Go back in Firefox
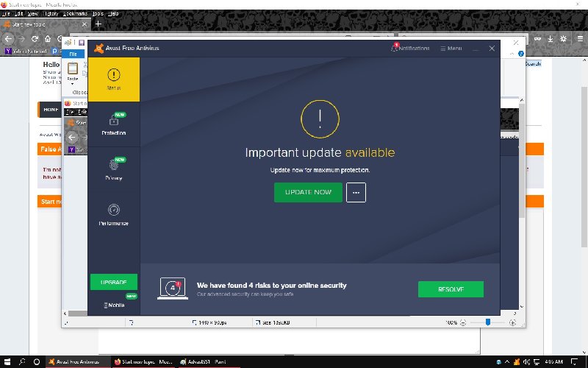Viewport: 588px width, 368px height. 8,39
